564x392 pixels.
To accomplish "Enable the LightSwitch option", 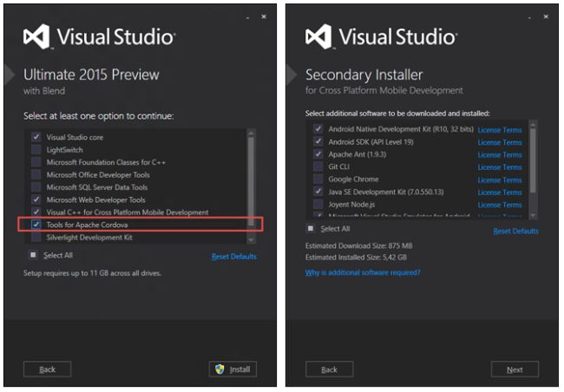I will pyautogui.click(x=36, y=149).
